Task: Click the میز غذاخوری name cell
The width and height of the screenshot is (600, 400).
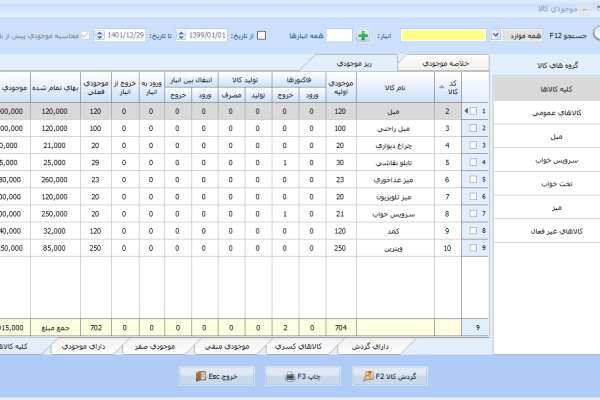Action: click(395, 180)
